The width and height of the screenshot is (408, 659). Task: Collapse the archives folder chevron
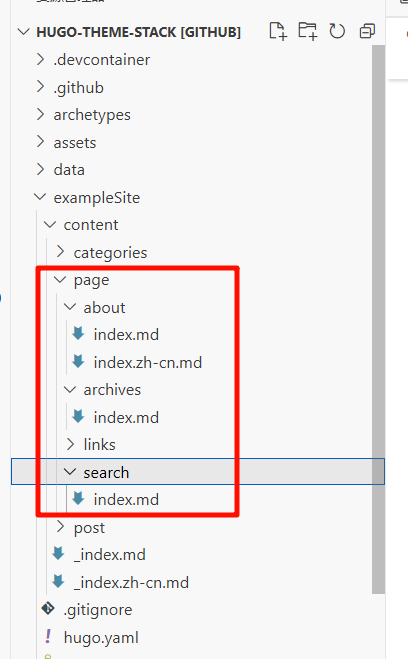(70, 389)
